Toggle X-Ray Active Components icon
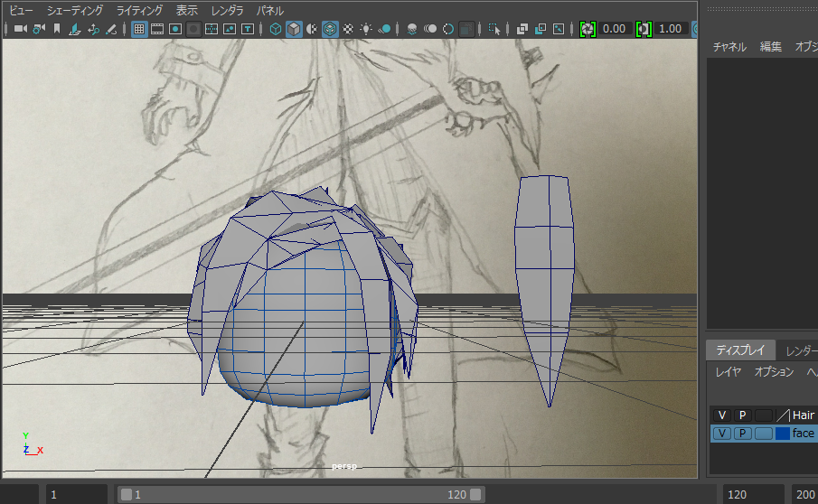The width and height of the screenshot is (818, 504). [x=541, y=29]
